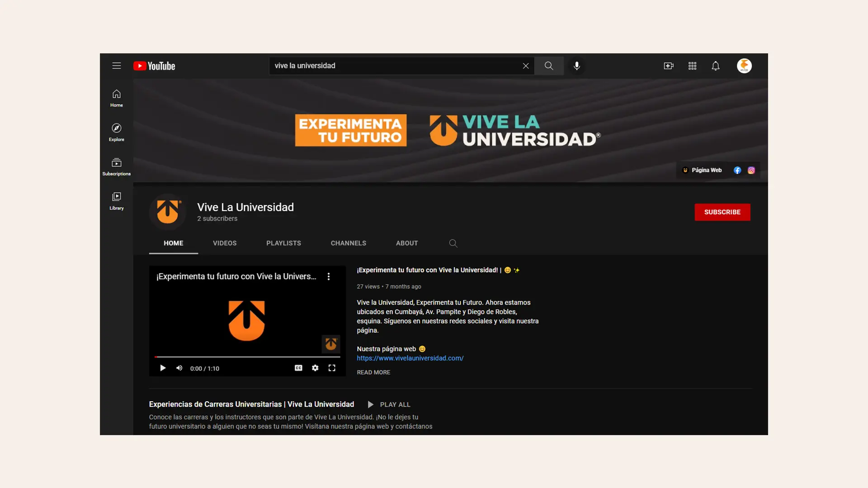Image resolution: width=868 pixels, height=488 pixels.
Task: Enter fullscreen on the player
Action: 332,368
